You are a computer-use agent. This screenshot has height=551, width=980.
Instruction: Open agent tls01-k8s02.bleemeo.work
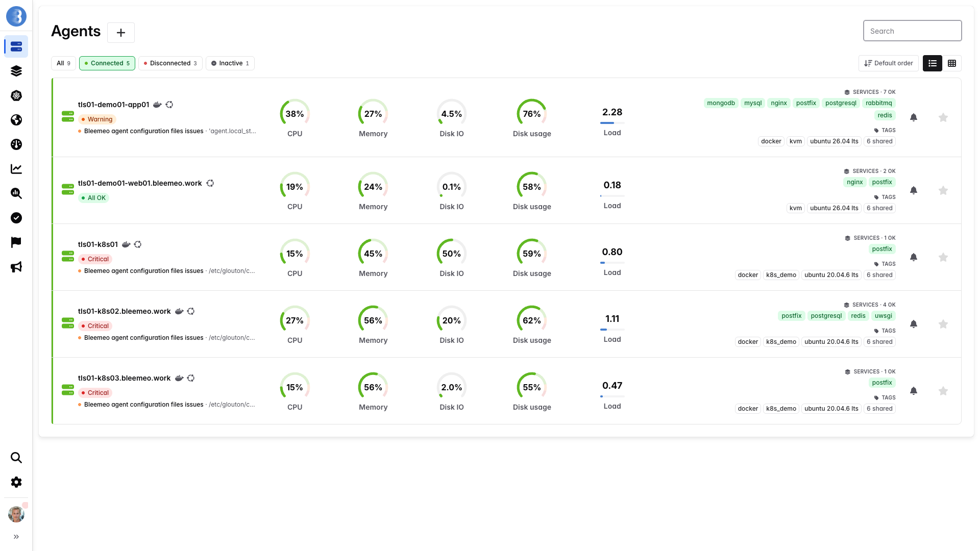click(125, 311)
